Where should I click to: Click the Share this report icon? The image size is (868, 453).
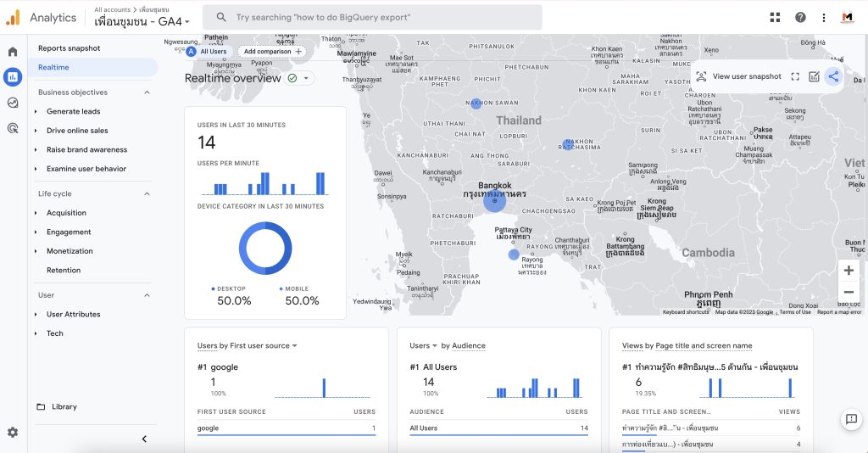pyautogui.click(x=833, y=76)
